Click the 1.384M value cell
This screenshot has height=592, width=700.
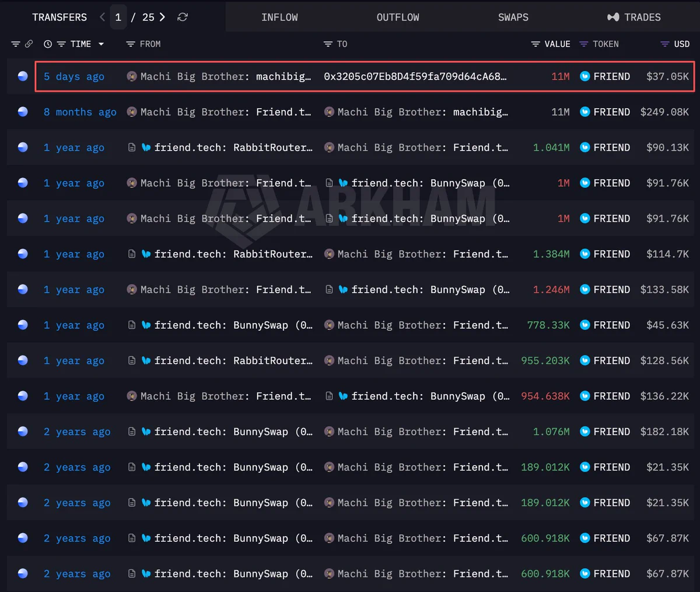[551, 254]
